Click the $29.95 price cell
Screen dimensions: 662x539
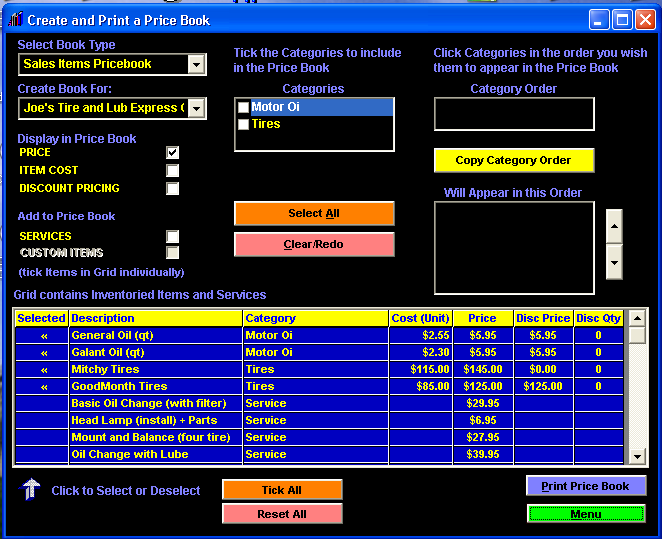(483, 403)
